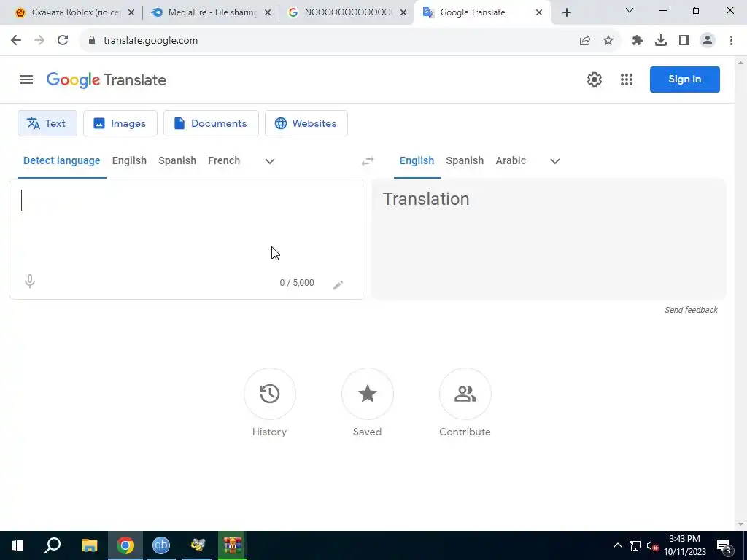
Task: Close the Google Translate tab
Action: click(x=539, y=12)
